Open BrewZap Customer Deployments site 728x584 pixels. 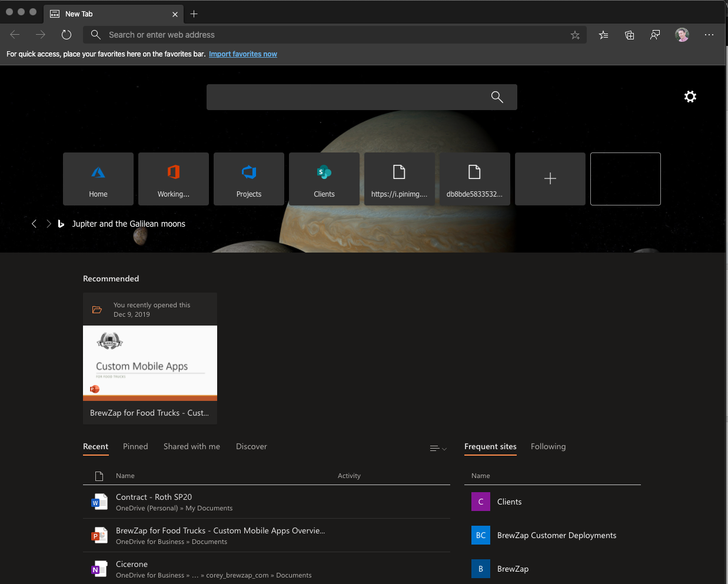(556, 535)
